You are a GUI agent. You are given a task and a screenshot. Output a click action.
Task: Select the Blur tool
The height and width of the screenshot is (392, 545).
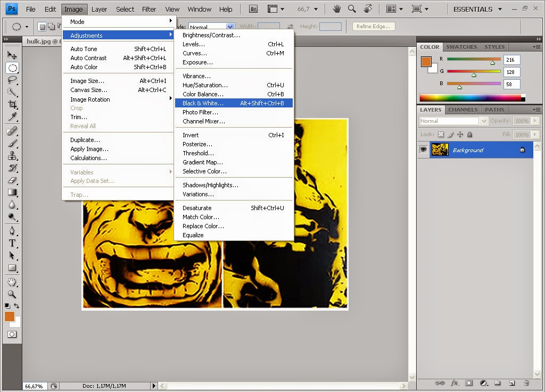pos(12,204)
